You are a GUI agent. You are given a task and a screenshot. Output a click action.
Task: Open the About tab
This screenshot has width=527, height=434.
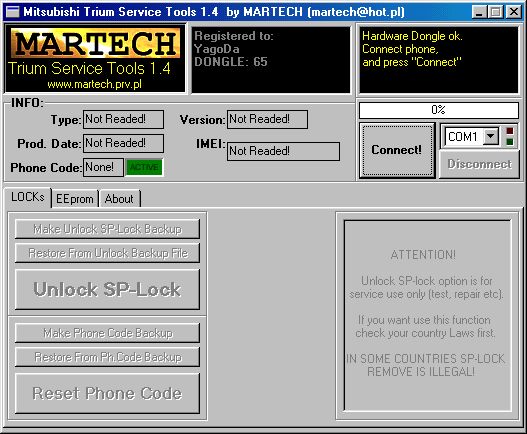click(119, 199)
